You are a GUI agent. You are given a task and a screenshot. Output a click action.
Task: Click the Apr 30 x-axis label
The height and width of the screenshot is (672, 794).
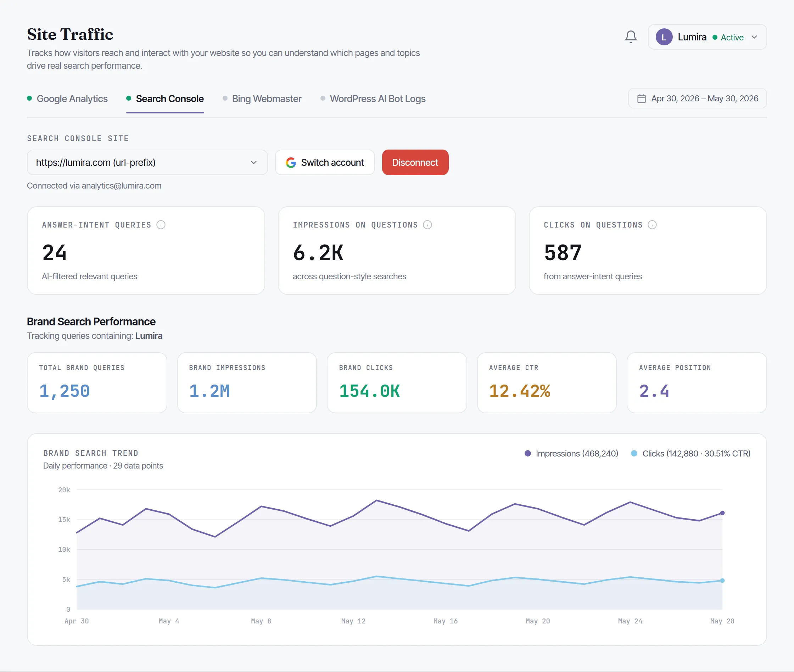pyautogui.click(x=77, y=621)
